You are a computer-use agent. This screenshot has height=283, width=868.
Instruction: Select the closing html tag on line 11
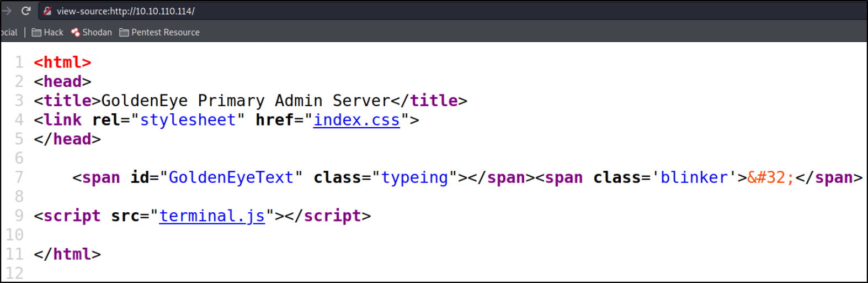67,254
